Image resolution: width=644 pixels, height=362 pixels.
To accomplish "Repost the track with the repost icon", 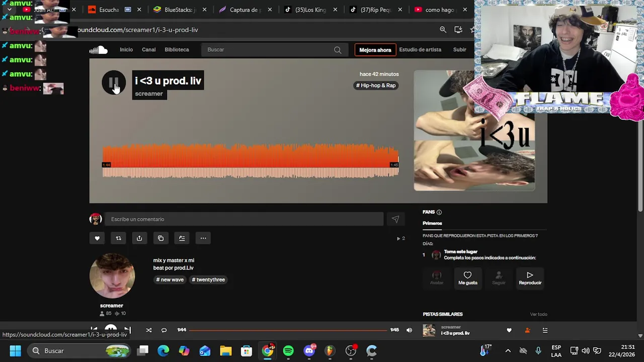I will tap(118, 238).
